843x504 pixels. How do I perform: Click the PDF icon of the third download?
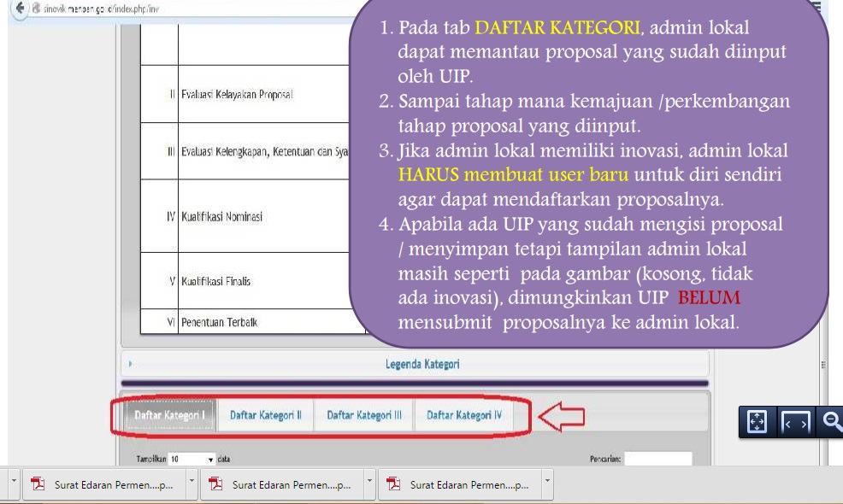(x=393, y=484)
